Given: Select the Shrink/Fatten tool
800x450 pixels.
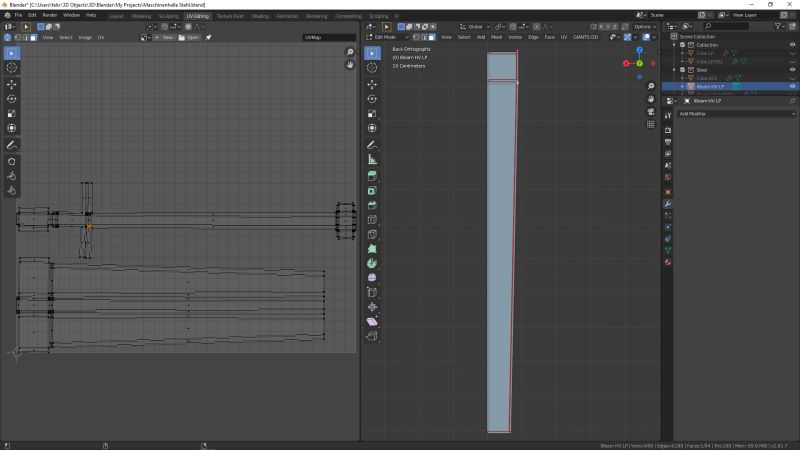Looking at the screenshot, I should 372,307.
